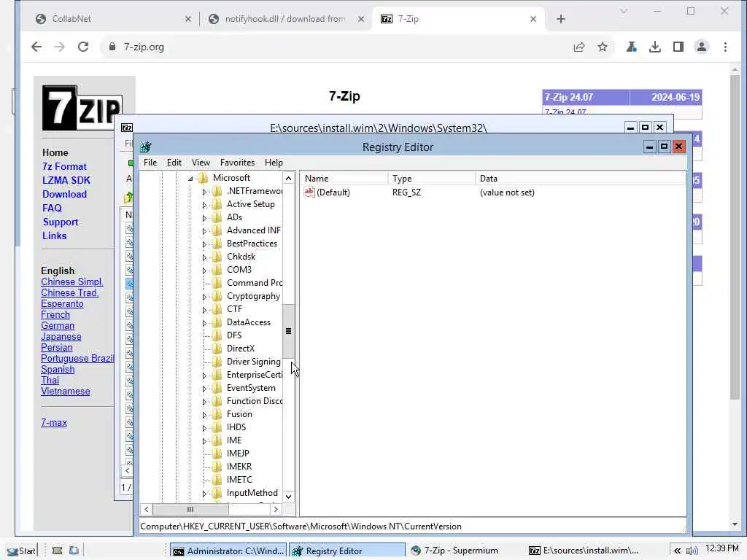Switch to Administrator command prompt in taskbar
Screen dimensions: 747x560
point(228,551)
